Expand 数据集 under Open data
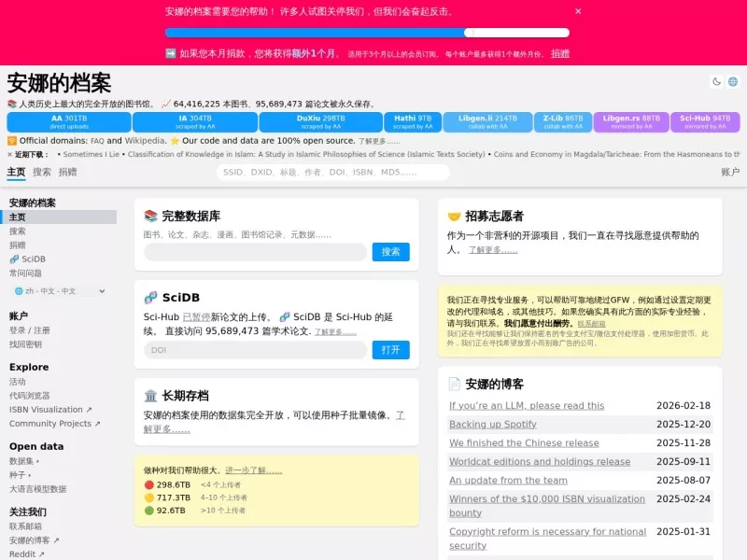Image resolution: width=747 pixels, height=560 pixels. (x=24, y=461)
